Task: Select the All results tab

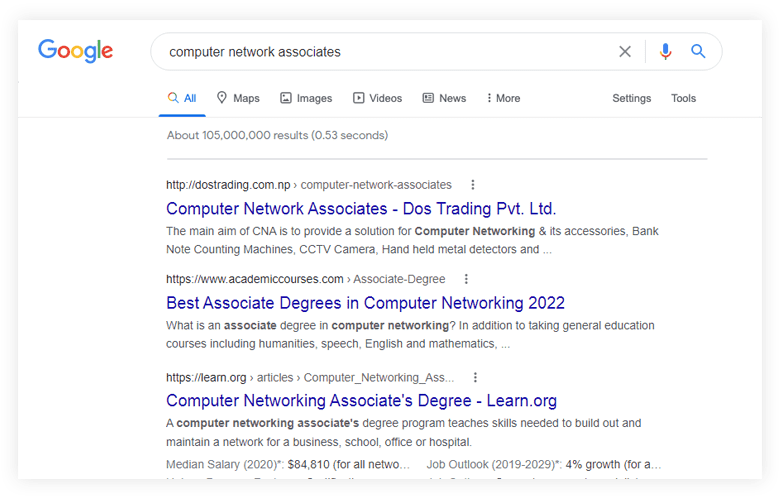Action: [x=182, y=98]
